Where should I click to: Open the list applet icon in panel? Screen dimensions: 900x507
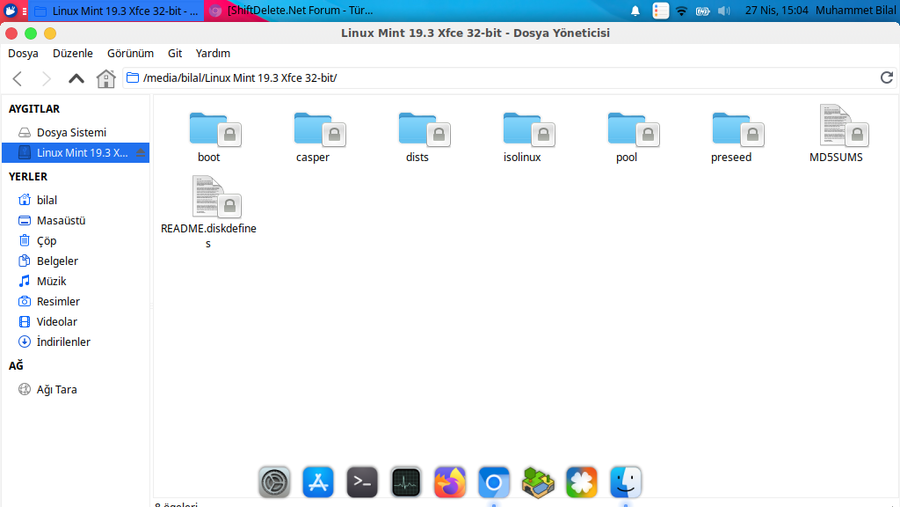660,11
